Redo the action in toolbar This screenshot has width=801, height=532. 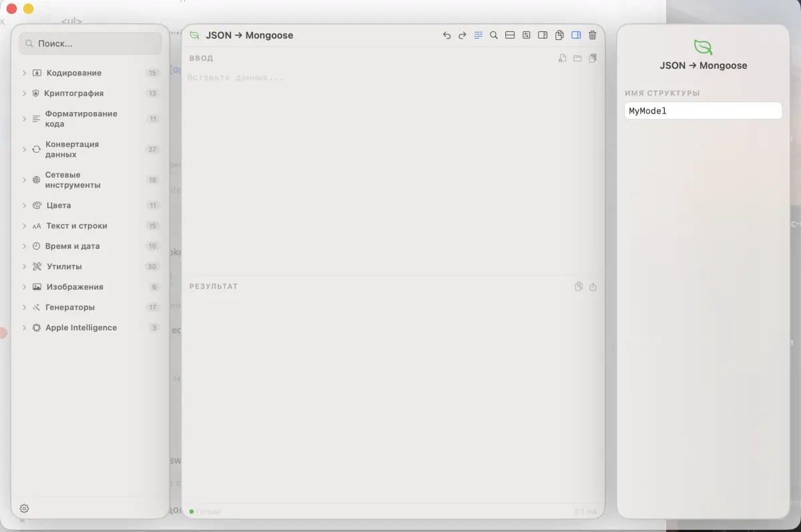click(x=462, y=35)
